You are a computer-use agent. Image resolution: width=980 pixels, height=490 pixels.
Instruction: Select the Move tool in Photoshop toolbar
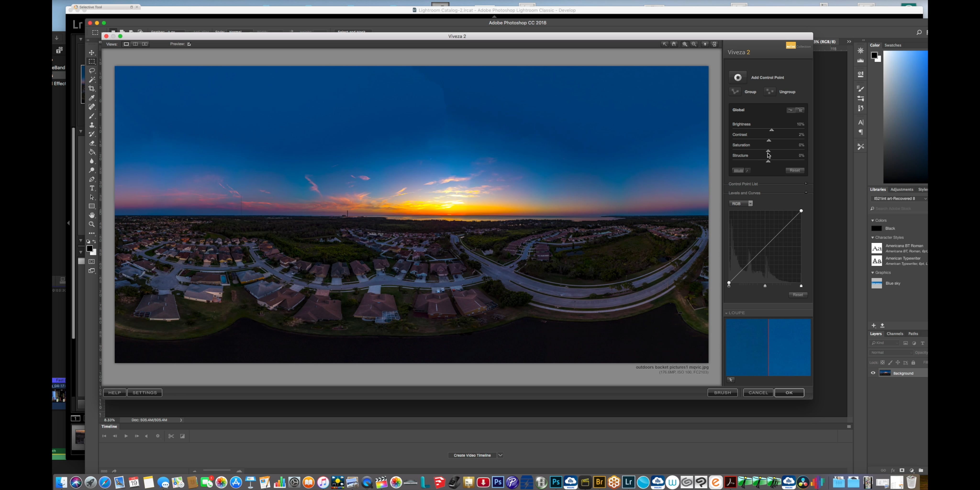[x=92, y=52]
